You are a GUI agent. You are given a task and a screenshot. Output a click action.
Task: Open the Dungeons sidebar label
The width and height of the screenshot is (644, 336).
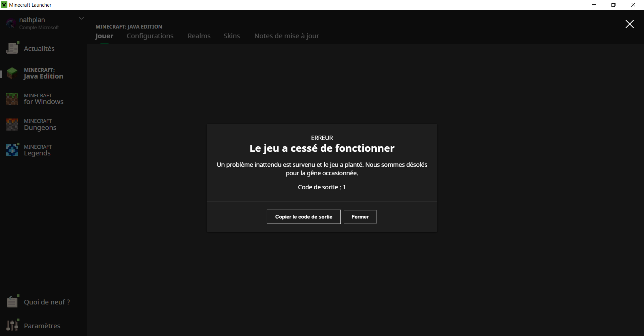point(40,128)
